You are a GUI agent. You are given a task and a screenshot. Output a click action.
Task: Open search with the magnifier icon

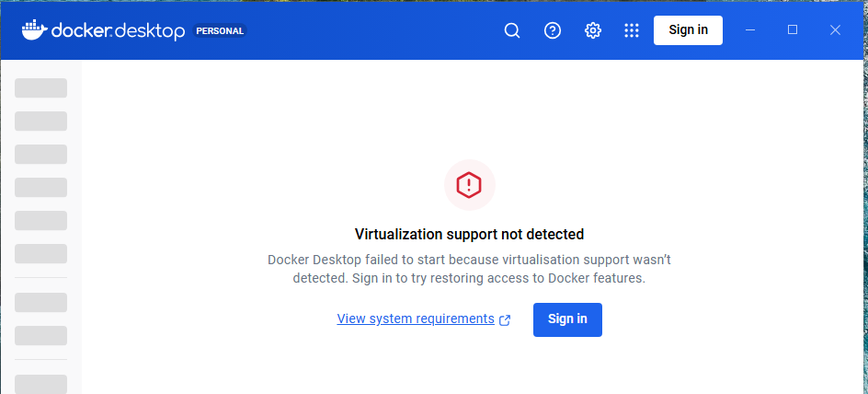512,30
